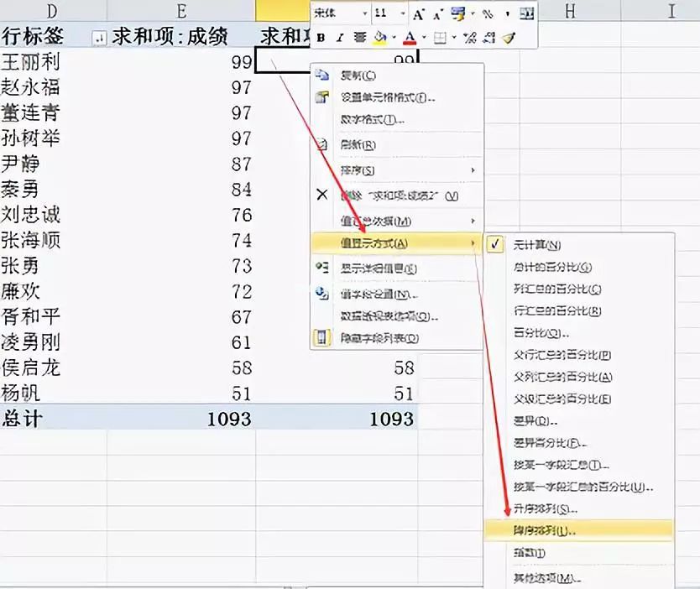Select the cell containing 王丽利
The width and height of the screenshot is (700, 589).
coord(34,61)
